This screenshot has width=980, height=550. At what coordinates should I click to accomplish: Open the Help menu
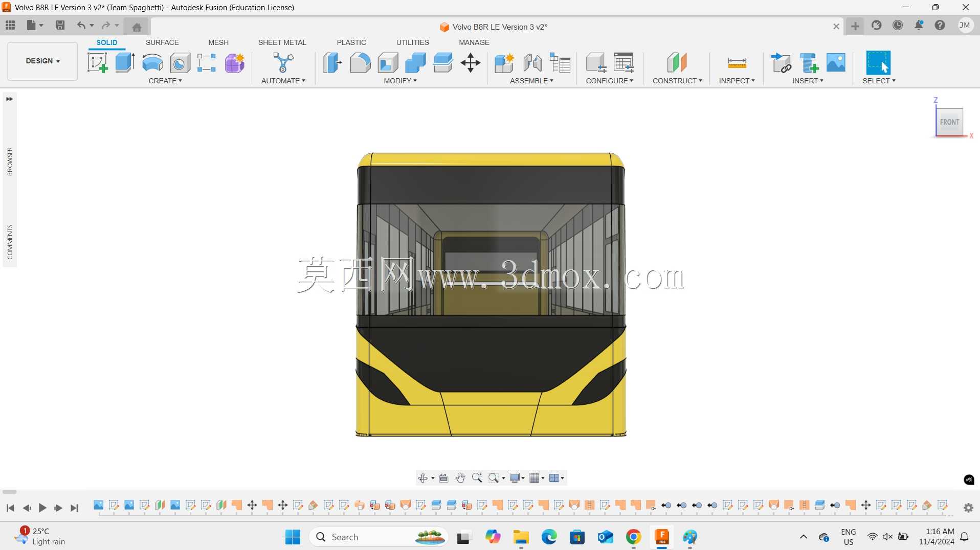tap(940, 25)
